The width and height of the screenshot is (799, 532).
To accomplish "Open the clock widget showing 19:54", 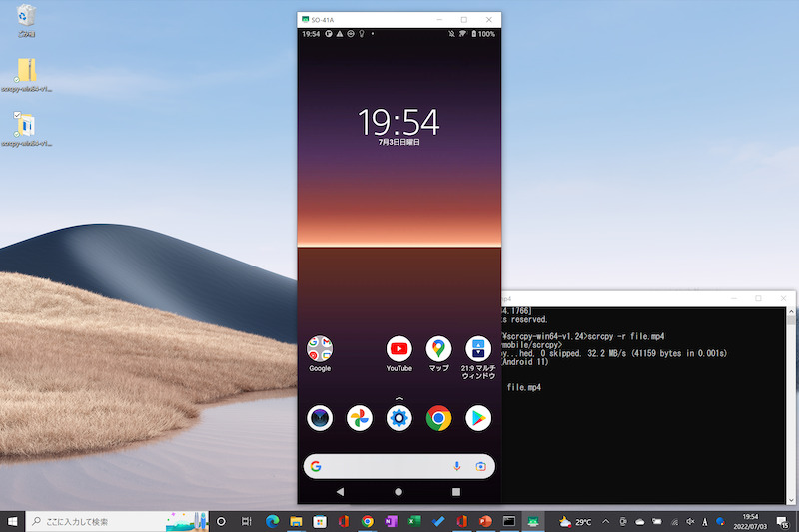I will coord(399,124).
